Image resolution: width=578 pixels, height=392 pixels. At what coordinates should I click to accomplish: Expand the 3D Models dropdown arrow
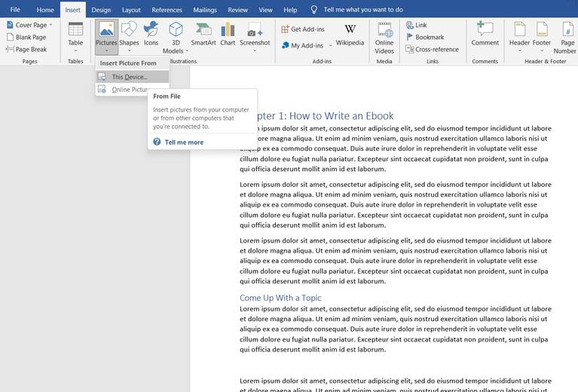pos(187,51)
